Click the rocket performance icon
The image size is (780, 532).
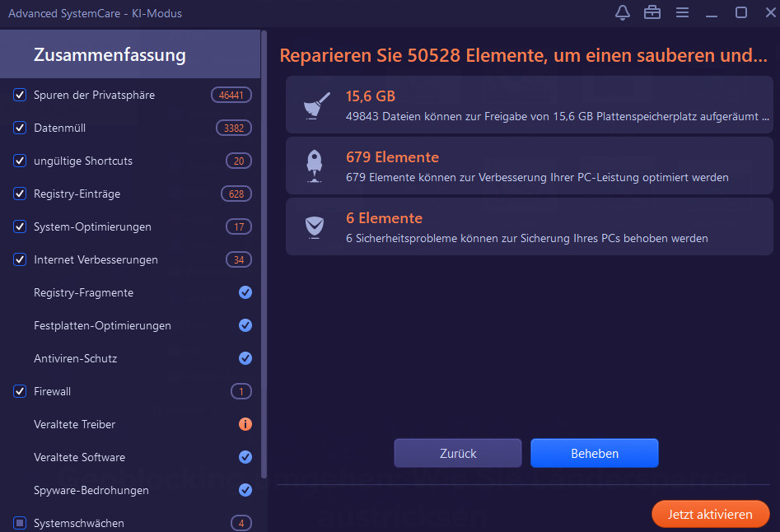pyautogui.click(x=315, y=166)
